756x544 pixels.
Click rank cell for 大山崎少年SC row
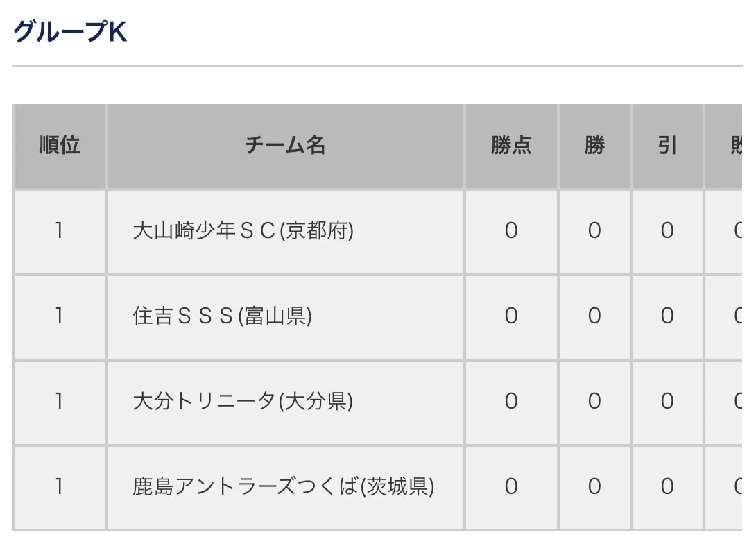(x=60, y=231)
